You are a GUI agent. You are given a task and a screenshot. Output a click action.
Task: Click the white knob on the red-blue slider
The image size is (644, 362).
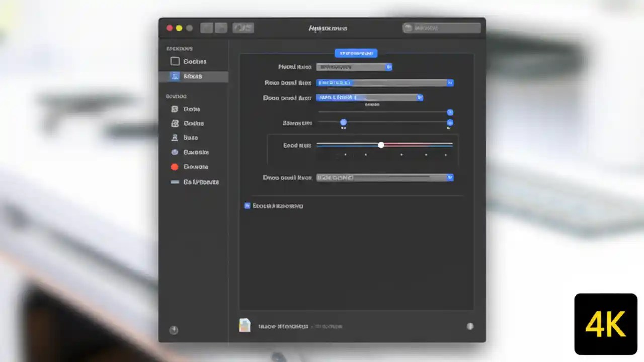(x=381, y=145)
